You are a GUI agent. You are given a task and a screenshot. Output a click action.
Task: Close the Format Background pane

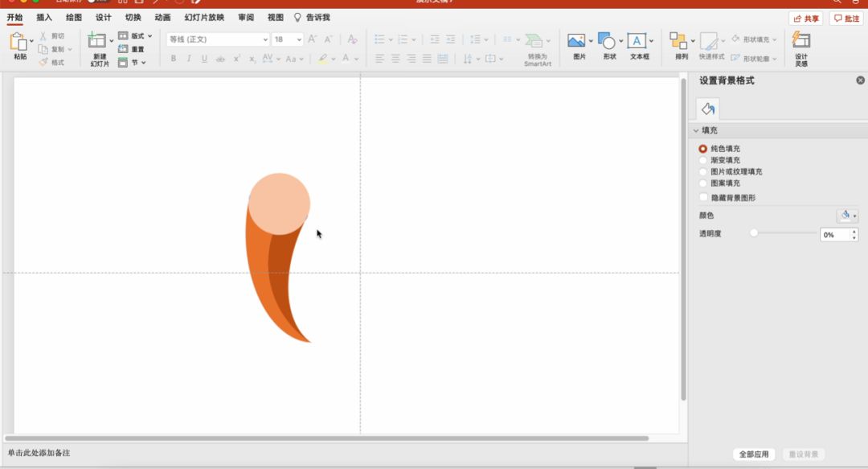pos(860,80)
